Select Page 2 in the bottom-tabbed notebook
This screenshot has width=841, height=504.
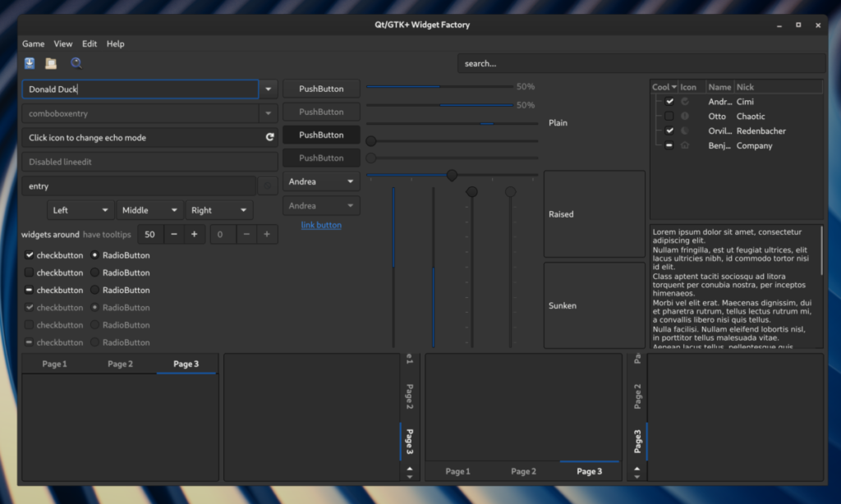[523, 471]
